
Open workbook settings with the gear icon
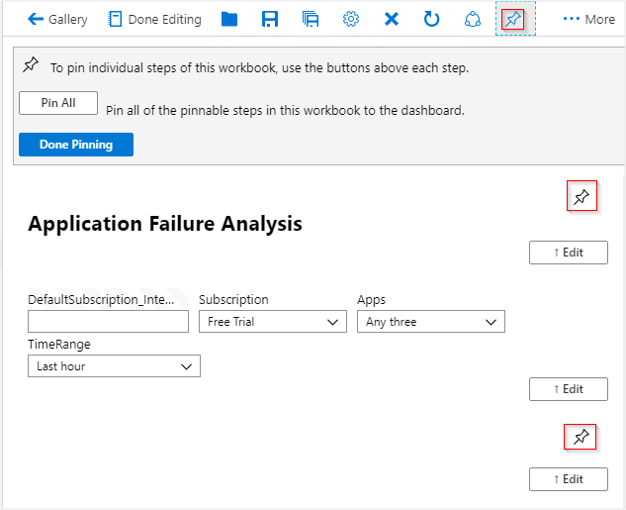[351, 19]
